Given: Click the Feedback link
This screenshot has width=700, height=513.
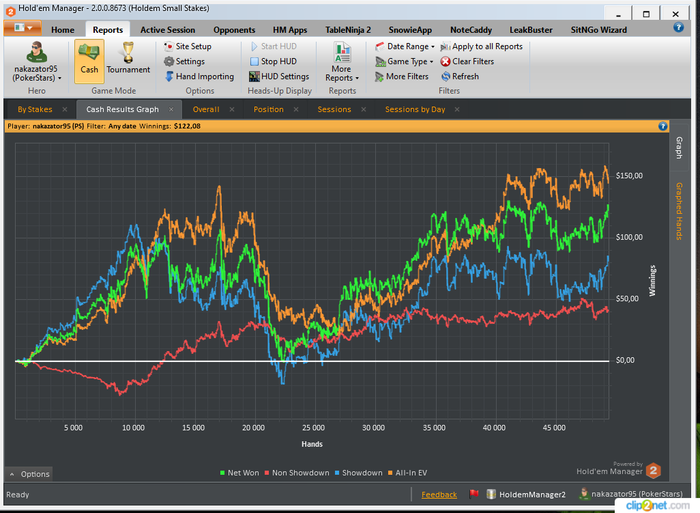Looking at the screenshot, I should (439, 495).
